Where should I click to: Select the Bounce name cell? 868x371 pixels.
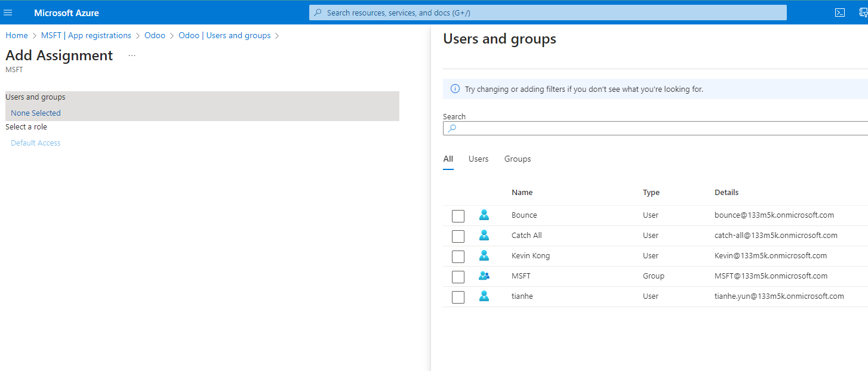point(524,215)
